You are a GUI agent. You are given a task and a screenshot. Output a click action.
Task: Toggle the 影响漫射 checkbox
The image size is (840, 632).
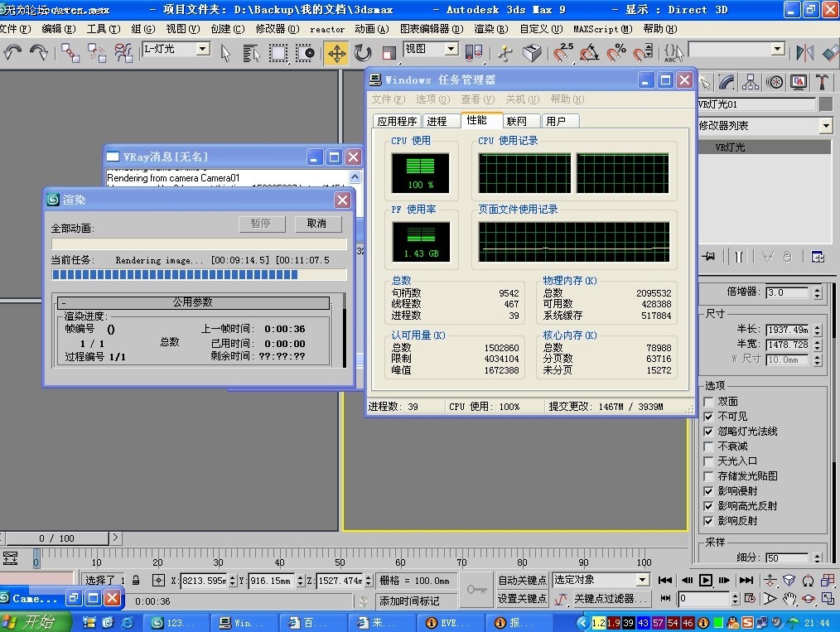pyautogui.click(x=708, y=491)
